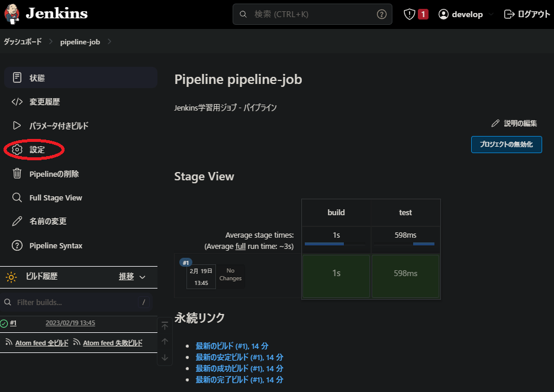
Task: Select the 変更履歴 (Changes) icon
Action: (16, 102)
